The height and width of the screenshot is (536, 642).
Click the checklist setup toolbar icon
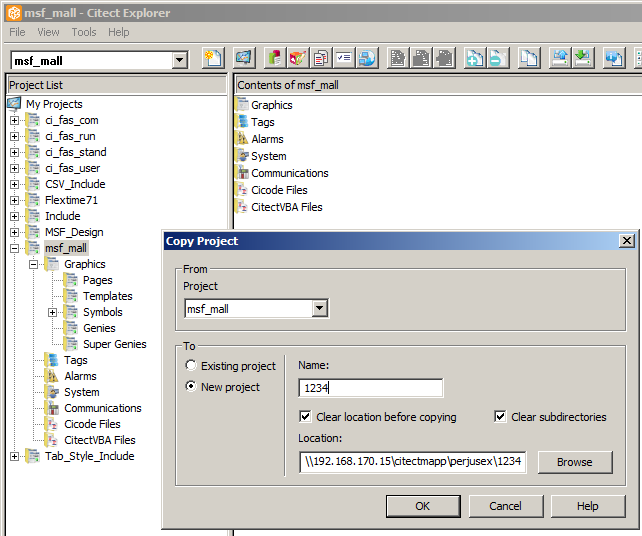pyautogui.click(x=344, y=58)
